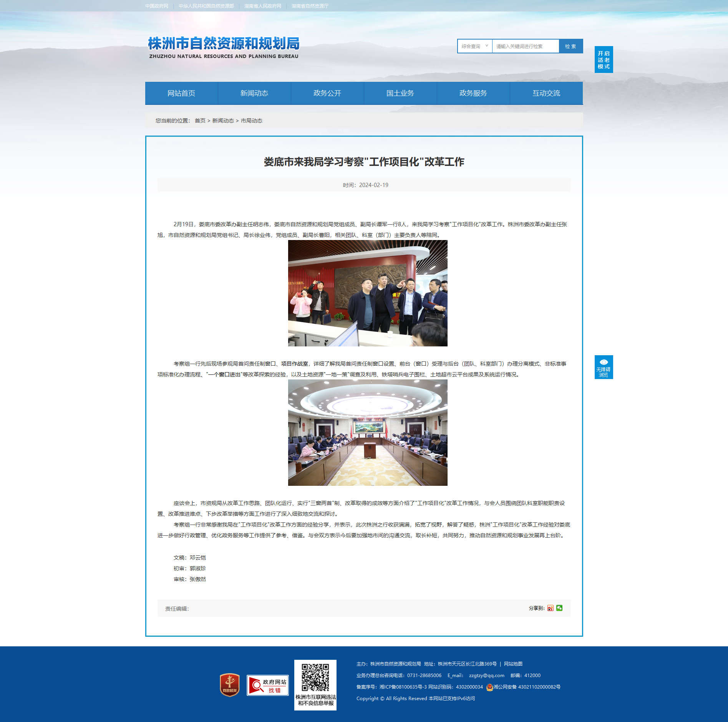The width and height of the screenshot is (728, 722).
Task: Click the Weibo share icon
Action: point(551,608)
